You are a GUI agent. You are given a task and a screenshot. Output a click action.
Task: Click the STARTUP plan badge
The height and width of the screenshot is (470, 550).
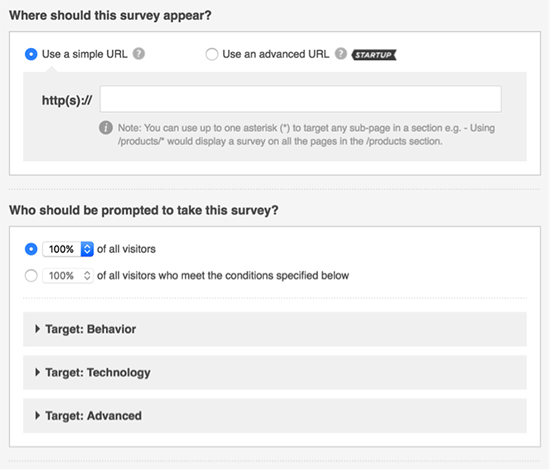tap(374, 55)
